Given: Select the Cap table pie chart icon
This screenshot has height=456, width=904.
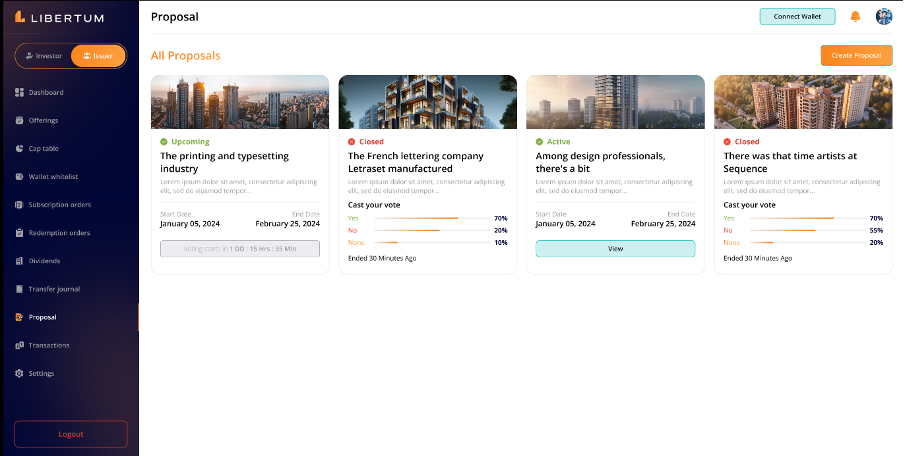Looking at the screenshot, I should tap(19, 149).
